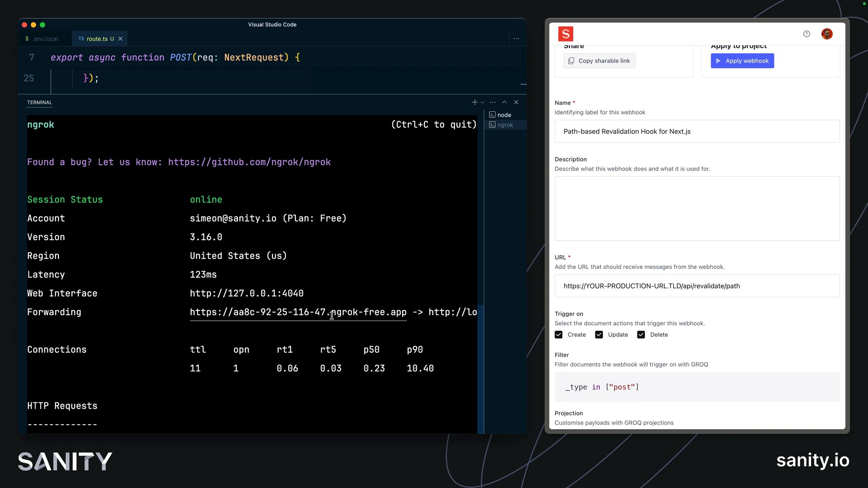This screenshot has height=488, width=868.
Task: Open the editor more actions ellipsis
Action: point(516,39)
